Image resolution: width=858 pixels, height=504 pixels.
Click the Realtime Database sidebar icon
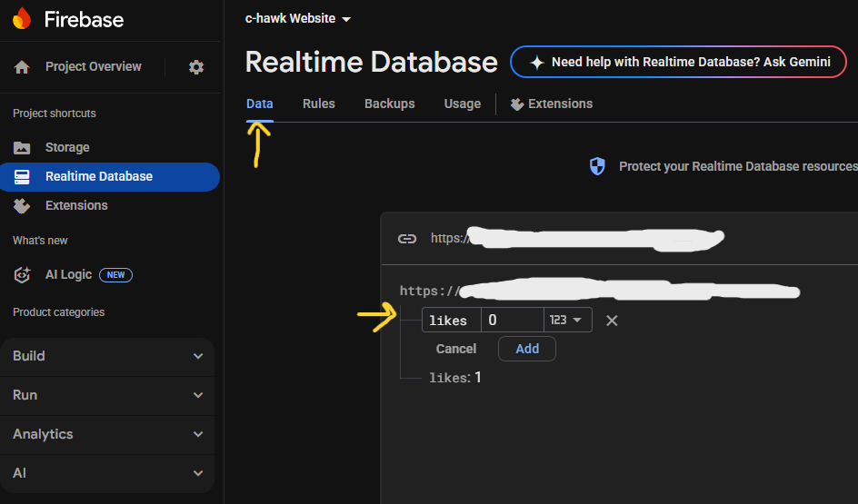click(22, 176)
